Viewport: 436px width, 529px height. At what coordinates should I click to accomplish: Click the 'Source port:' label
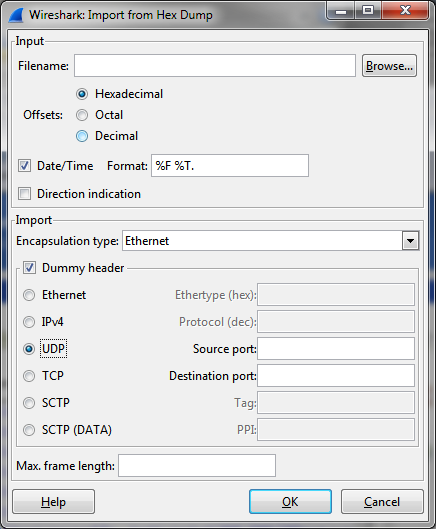pyautogui.click(x=225, y=349)
